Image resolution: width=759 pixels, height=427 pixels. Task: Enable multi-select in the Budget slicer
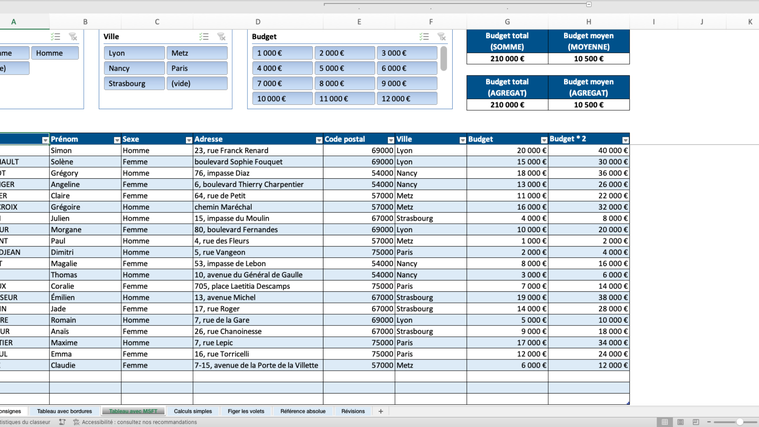point(424,37)
